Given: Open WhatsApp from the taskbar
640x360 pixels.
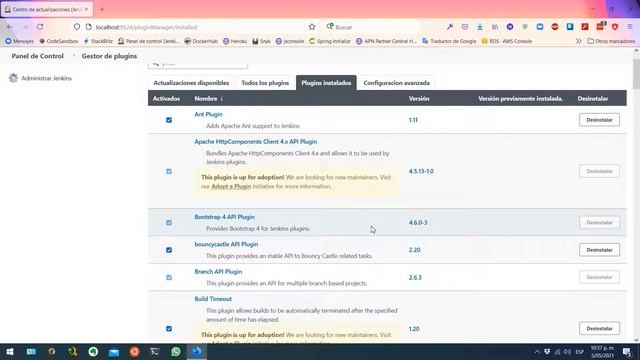Looking at the screenshot, I should [x=176, y=351].
